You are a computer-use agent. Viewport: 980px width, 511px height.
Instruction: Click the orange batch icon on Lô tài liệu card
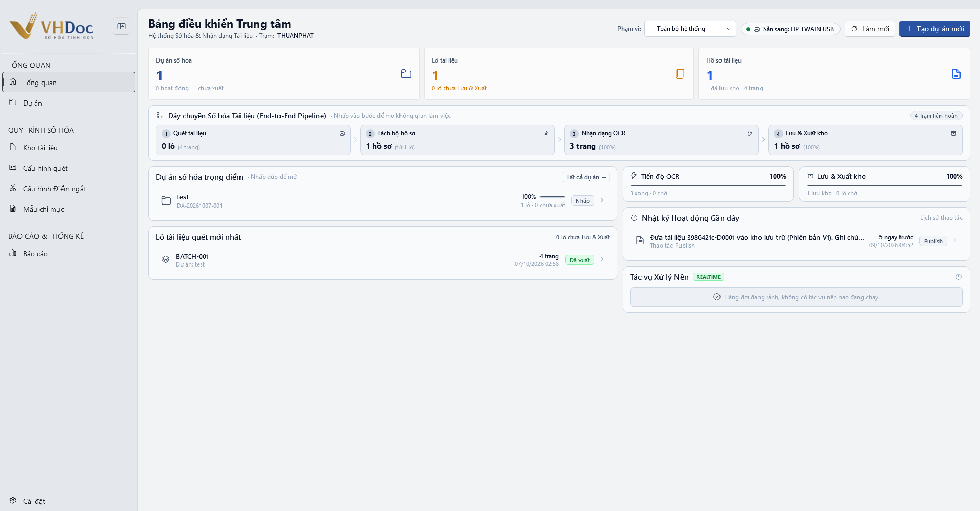click(x=680, y=74)
